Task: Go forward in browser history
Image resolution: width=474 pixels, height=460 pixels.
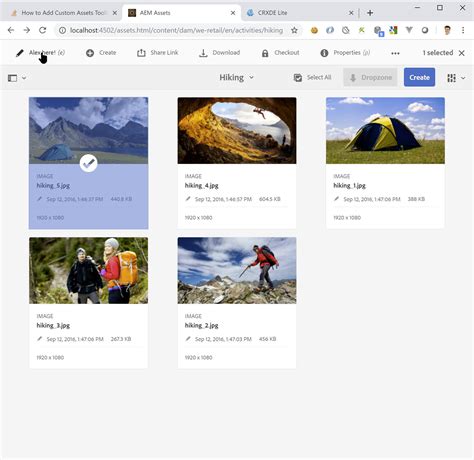Action: (x=27, y=30)
